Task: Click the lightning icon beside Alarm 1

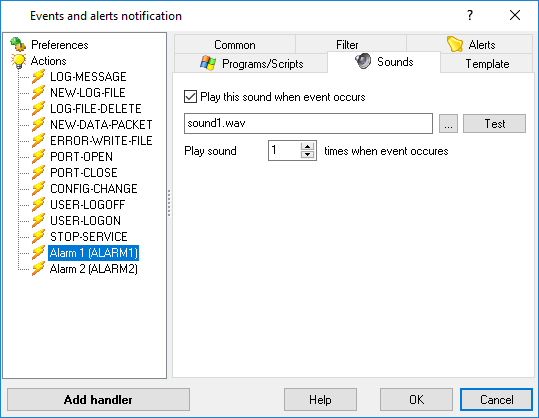Action: 38,253
